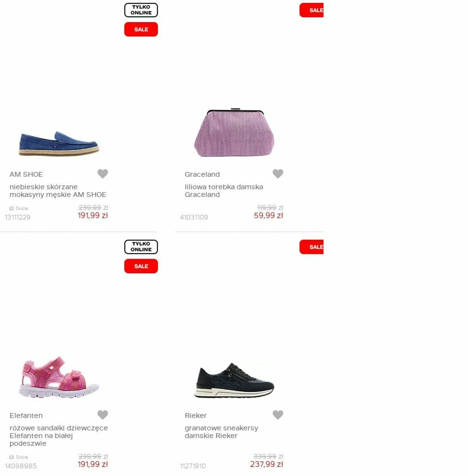Click TYLKO ONLINE badge above pink sandals
The image size is (468, 476).
(141, 247)
